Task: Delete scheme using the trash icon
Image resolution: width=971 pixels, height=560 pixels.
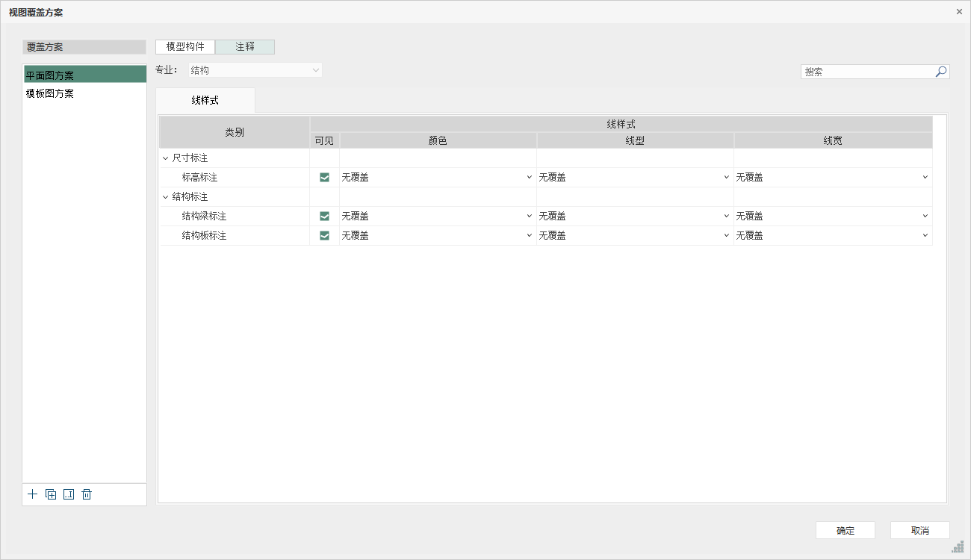Action: (x=87, y=494)
